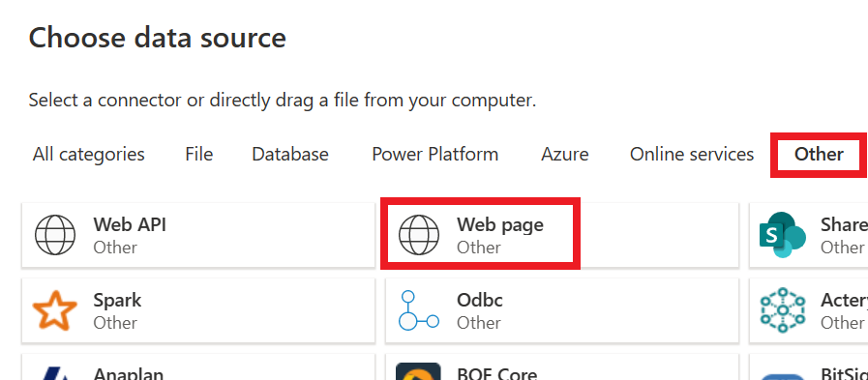Switch to the File category tab

pos(199,154)
